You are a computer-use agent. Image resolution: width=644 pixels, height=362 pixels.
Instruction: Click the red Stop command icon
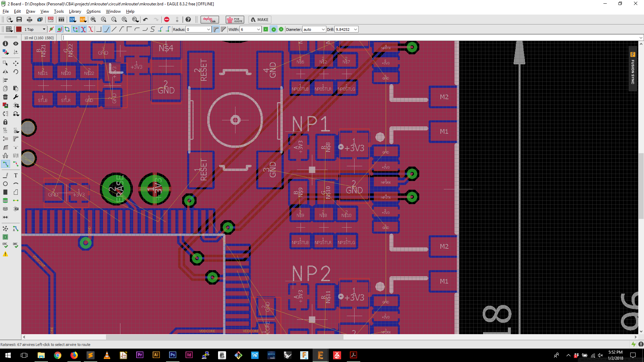click(x=167, y=19)
